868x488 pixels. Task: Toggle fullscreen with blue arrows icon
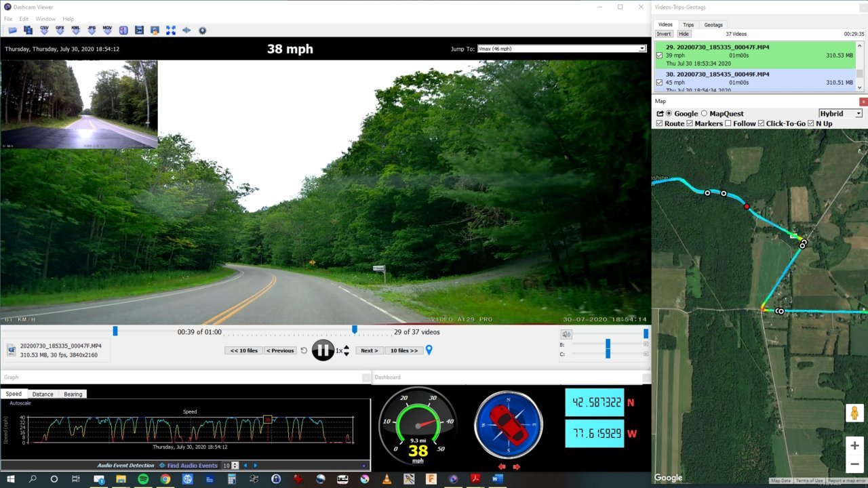pos(171,30)
